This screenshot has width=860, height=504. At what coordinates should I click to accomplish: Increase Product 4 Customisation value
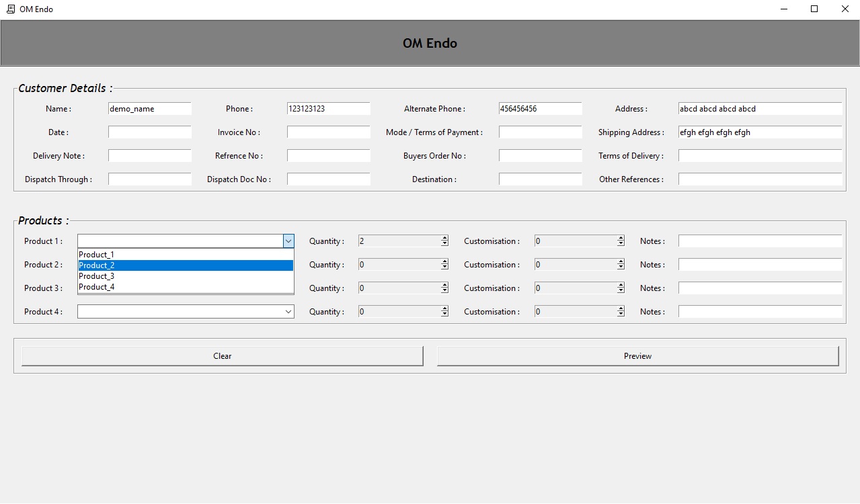[621, 309]
